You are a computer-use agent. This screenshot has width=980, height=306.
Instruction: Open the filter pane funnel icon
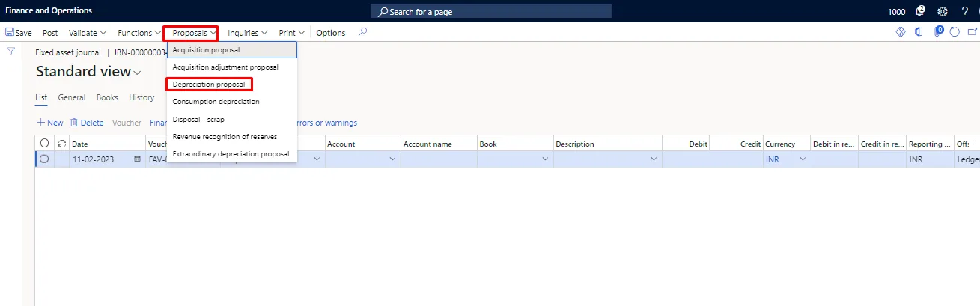pos(10,51)
